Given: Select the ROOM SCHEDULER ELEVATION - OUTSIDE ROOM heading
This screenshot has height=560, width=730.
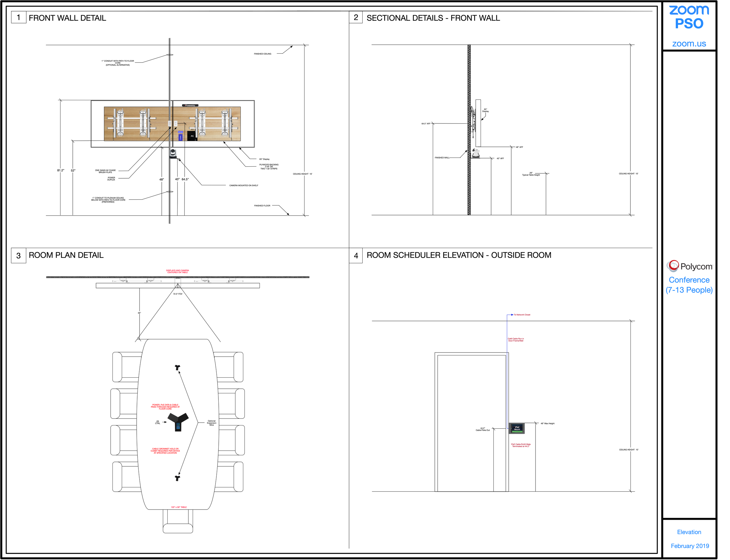Looking at the screenshot, I should 458,255.
